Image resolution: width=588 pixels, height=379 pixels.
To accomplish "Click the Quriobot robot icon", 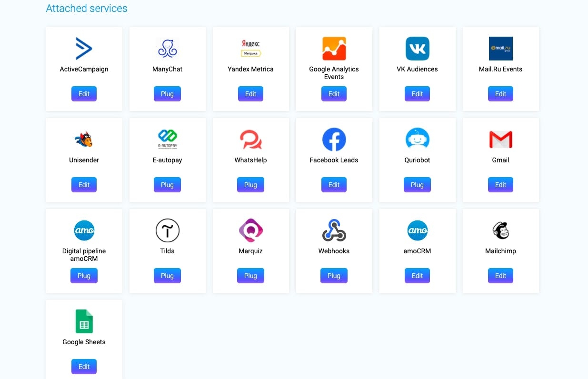I will (417, 140).
